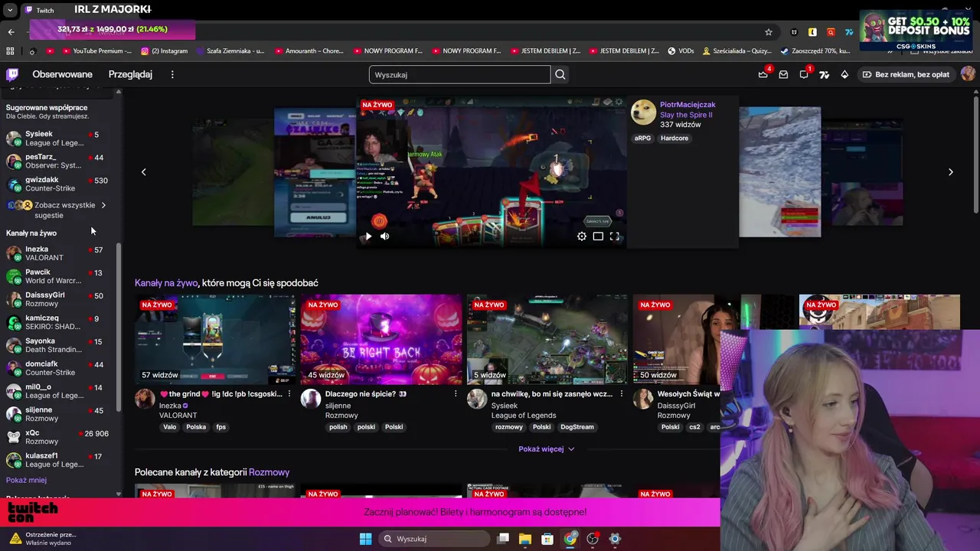Open xQc channel in sidebar

[57, 437]
